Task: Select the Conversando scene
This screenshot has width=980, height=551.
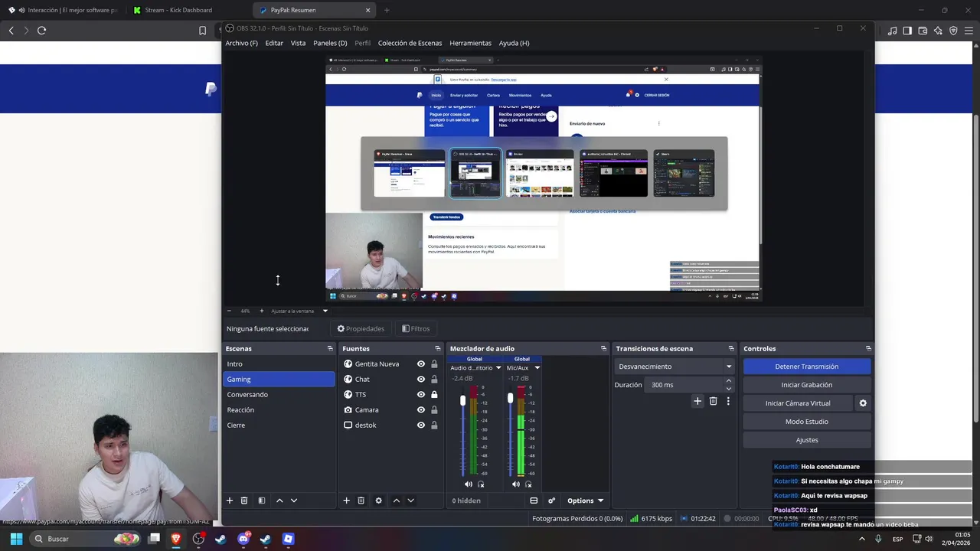Action: click(279, 394)
